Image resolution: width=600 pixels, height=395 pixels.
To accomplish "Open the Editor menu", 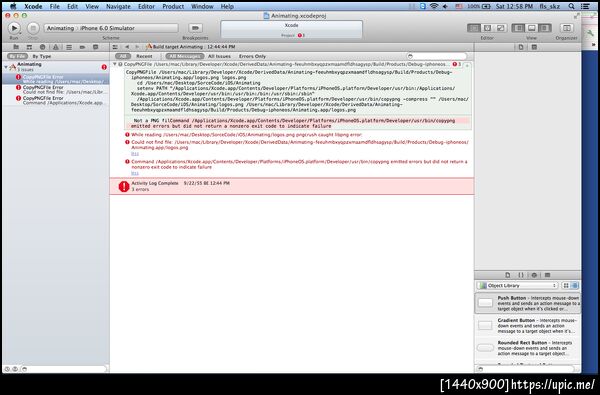I will (147, 7).
